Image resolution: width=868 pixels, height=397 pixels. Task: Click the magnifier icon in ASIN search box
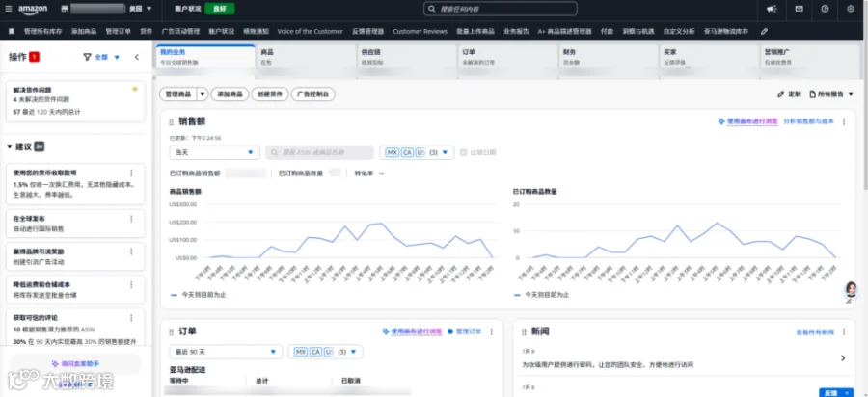(x=275, y=152)
